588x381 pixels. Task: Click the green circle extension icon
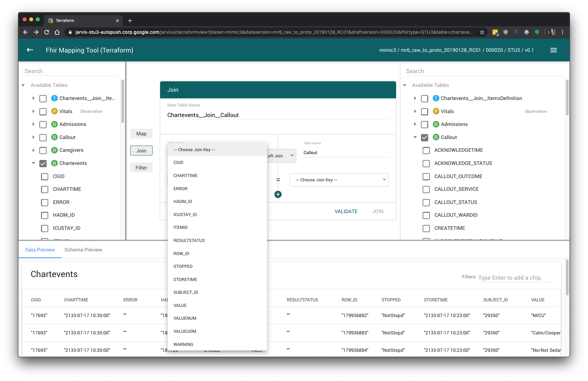[x=537, y=32]
